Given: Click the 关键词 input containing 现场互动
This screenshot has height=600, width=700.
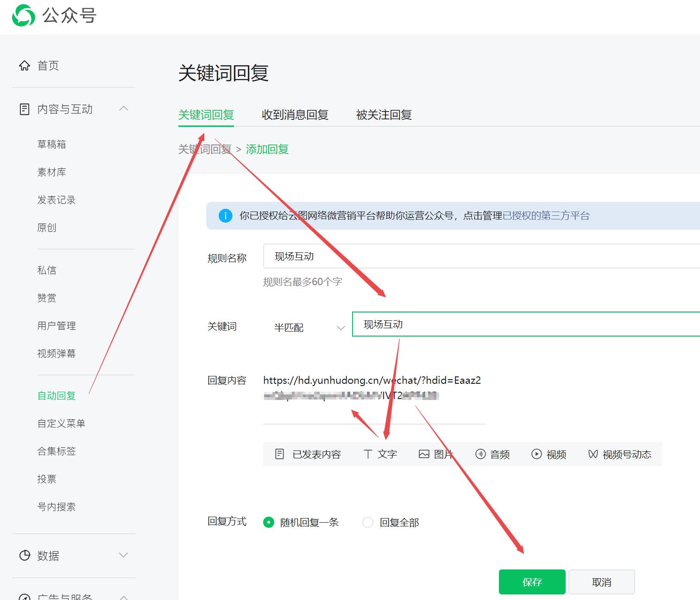Looking at the screenshot, I should 526,324.
